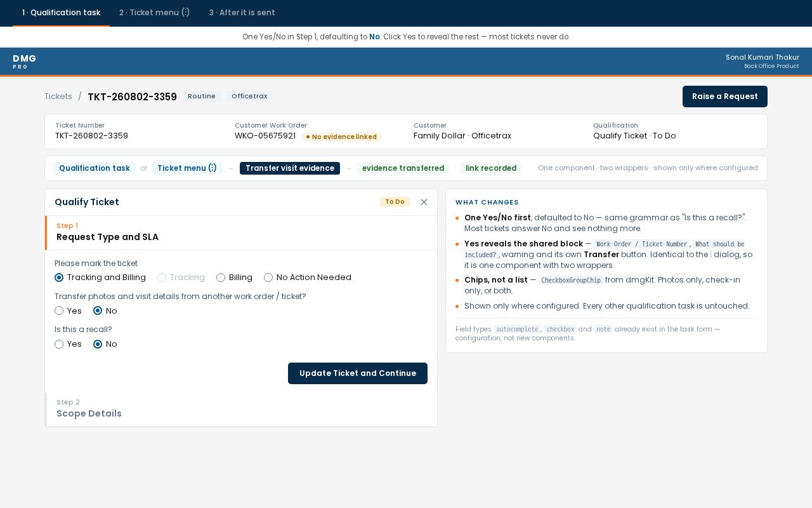Screen dimensions: 812x508
Task: Go to Tickets breadcrumb link
Action: [58, 97]
